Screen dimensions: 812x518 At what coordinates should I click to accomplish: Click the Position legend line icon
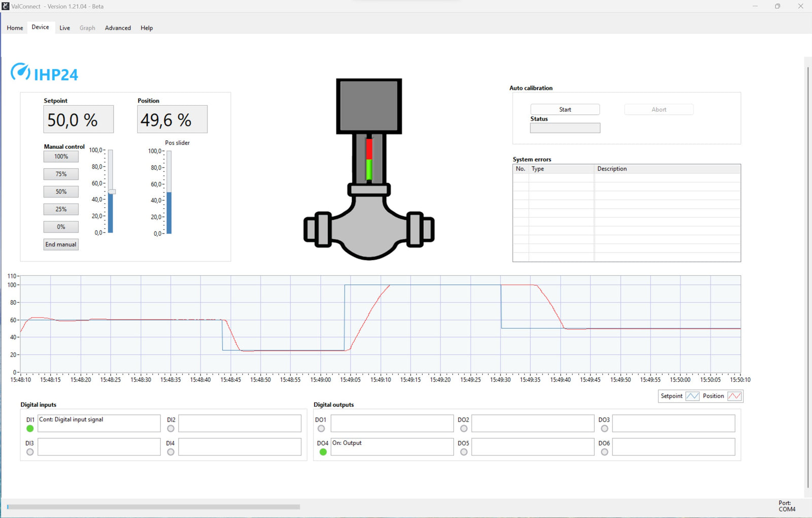734,396
